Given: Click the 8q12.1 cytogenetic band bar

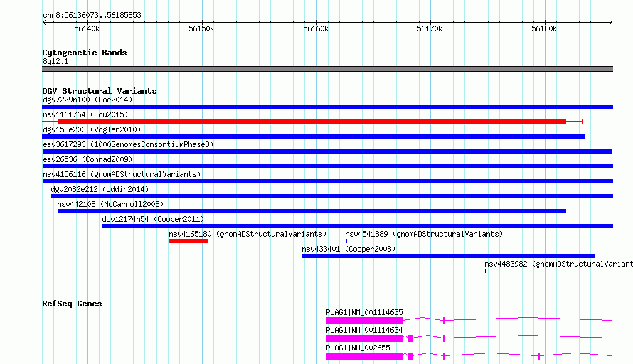Looking at the screenshot, I should (327, 70).
